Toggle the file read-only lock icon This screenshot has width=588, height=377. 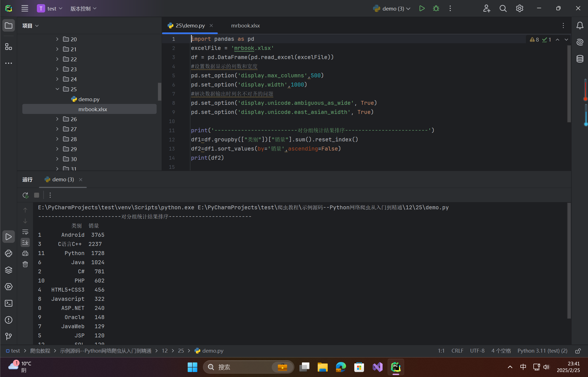point(578,351)
